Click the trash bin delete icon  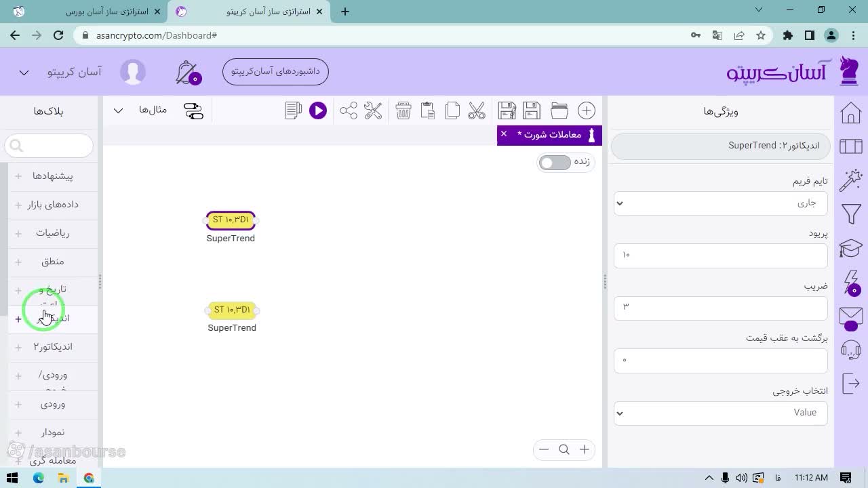click(x=403, y=110)
